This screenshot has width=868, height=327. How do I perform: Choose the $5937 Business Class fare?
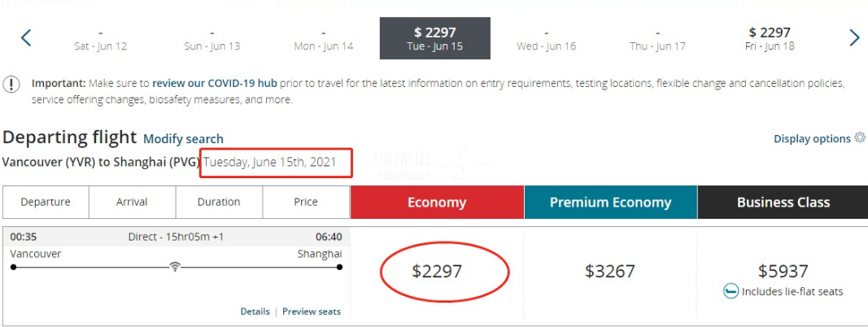tap(783, 271)
